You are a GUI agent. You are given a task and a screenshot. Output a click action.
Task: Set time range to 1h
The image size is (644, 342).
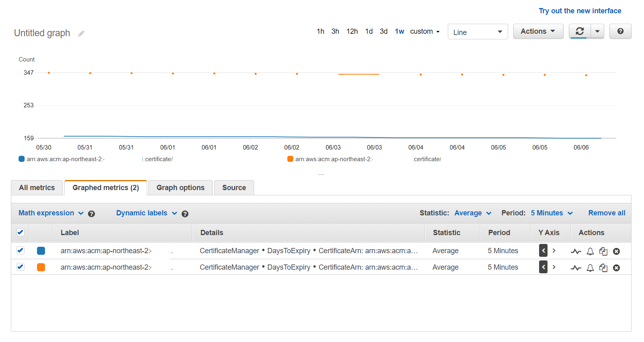(320, 31)
